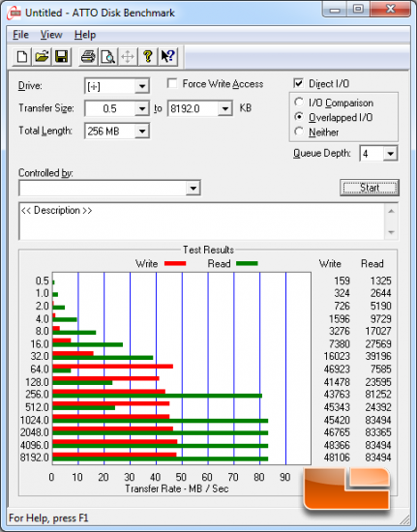Open the File menu
This screenshot has height=532, width=417.
pyautogui.click(x=20, y=35)
